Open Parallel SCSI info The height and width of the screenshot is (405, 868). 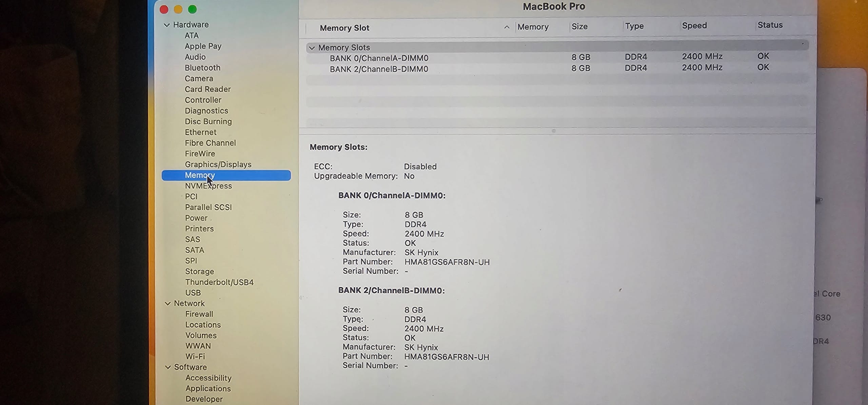(208, 207)
